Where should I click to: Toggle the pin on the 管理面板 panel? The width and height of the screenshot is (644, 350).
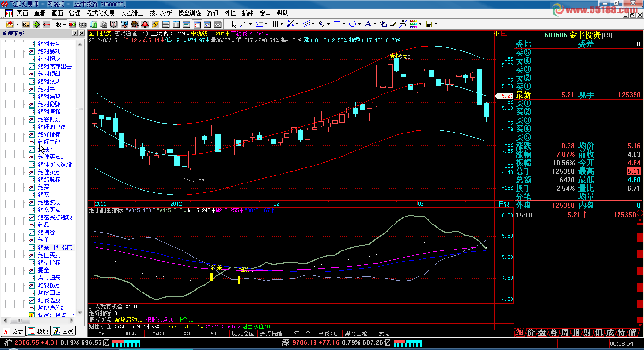tap(74, 33)
